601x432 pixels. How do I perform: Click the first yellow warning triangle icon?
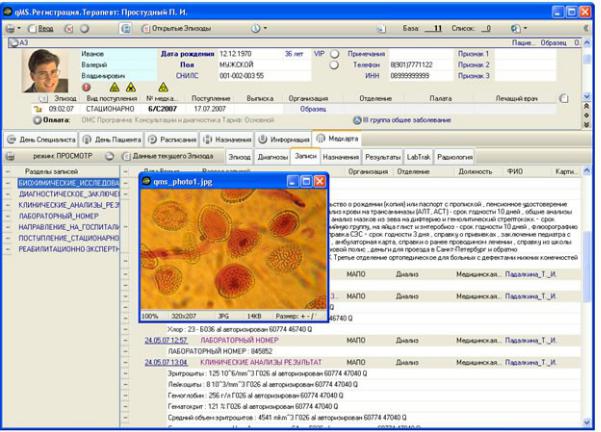tap(114, 88)
